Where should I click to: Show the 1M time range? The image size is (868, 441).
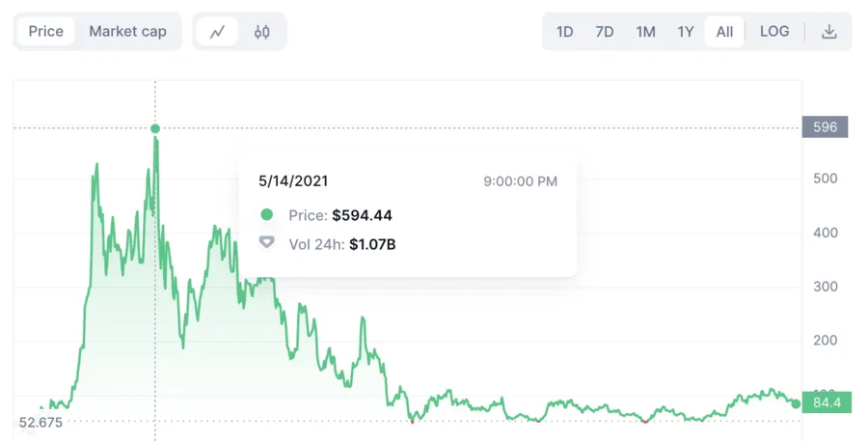coord(645,32)
